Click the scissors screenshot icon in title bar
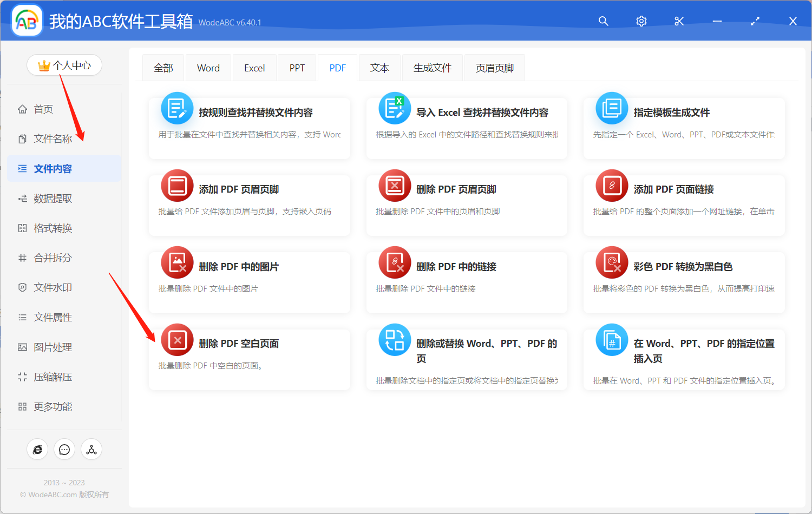The image size is (812, 514). (679, 21)
